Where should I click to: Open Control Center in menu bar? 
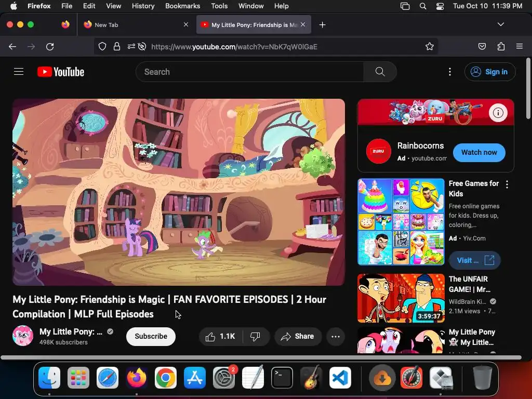click(440, 6)
